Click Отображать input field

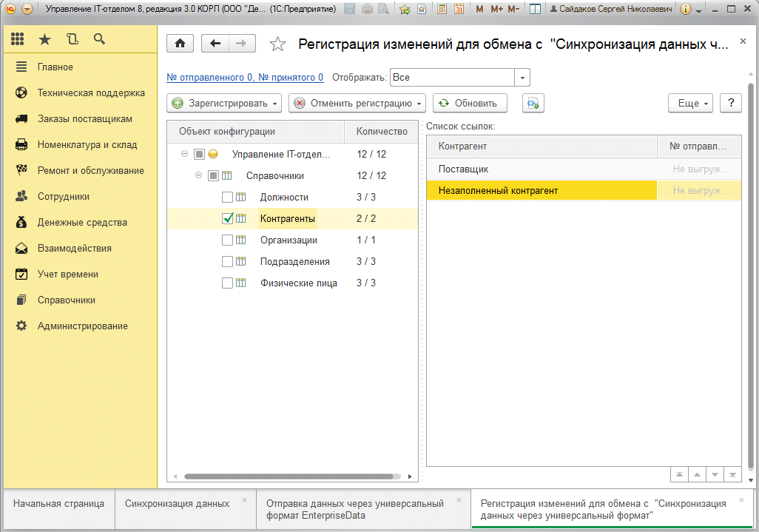453,78
